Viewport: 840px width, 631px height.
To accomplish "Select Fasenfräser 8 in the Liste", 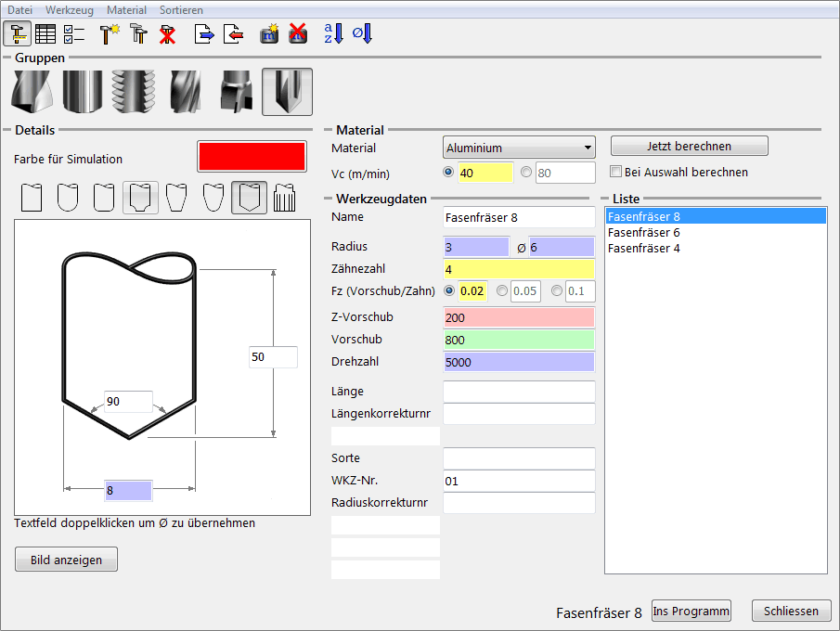I will [716, 216].
